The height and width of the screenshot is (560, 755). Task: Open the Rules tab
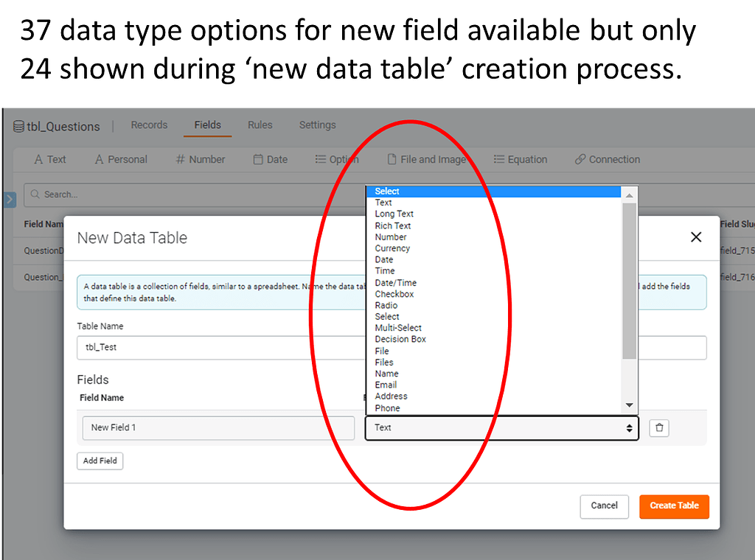[x=260, y=125]
